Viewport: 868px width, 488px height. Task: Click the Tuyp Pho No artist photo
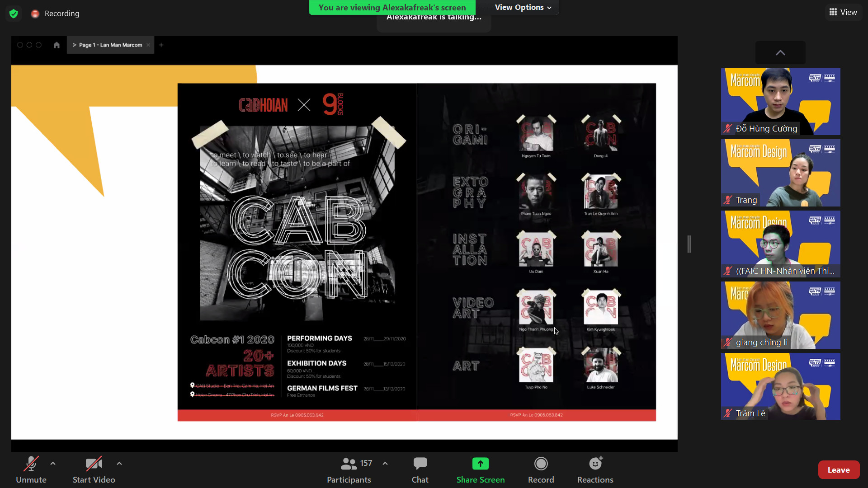click(536, 366)
